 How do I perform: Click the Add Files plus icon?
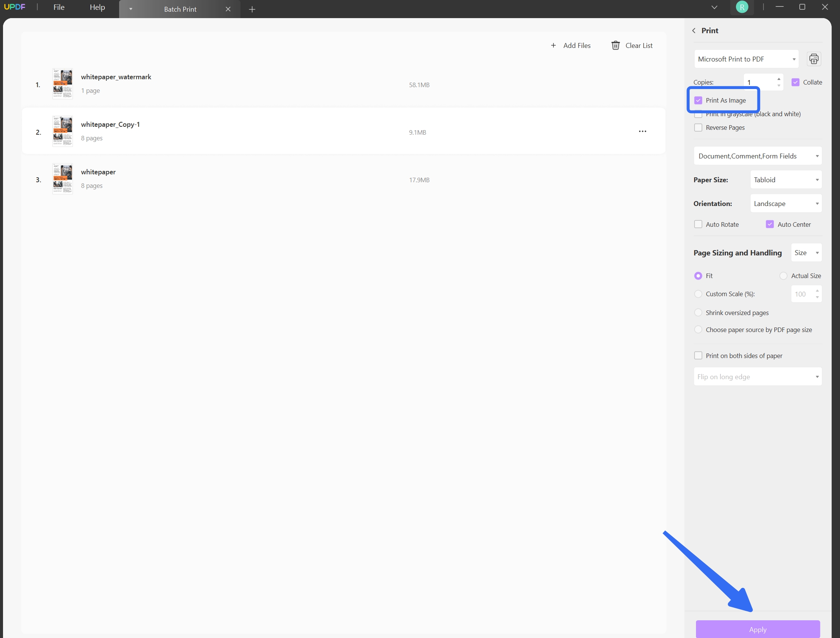pyautogui.click(x=553, y=46)
